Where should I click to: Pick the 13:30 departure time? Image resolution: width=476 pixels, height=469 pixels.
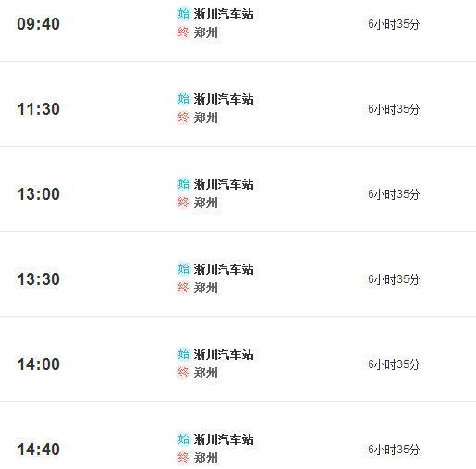[x=38, y=279]
